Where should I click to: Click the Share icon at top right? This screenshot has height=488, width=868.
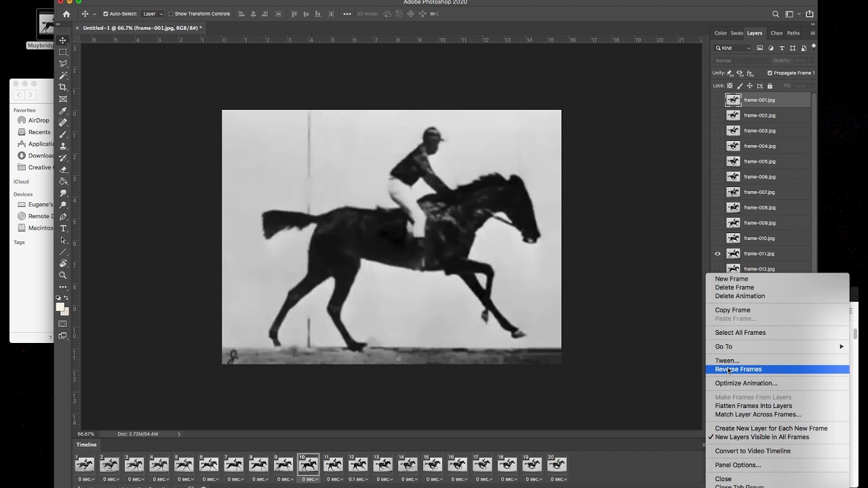coord(810,14)
